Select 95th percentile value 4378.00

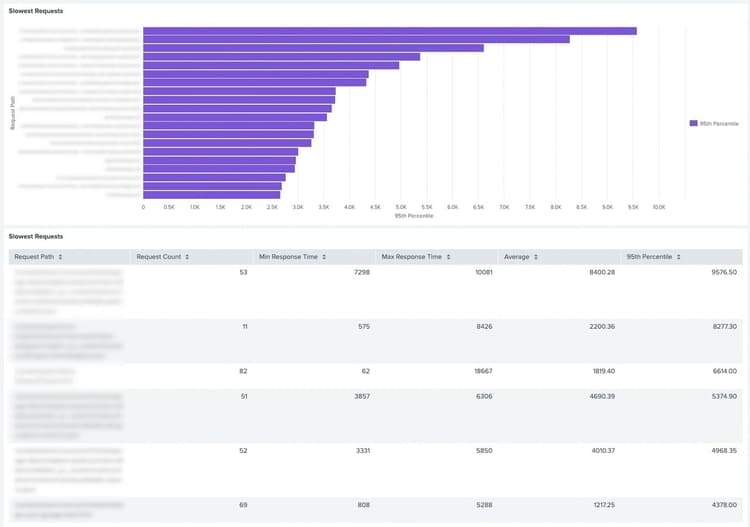pyautogui.click(x=724, y=505)
